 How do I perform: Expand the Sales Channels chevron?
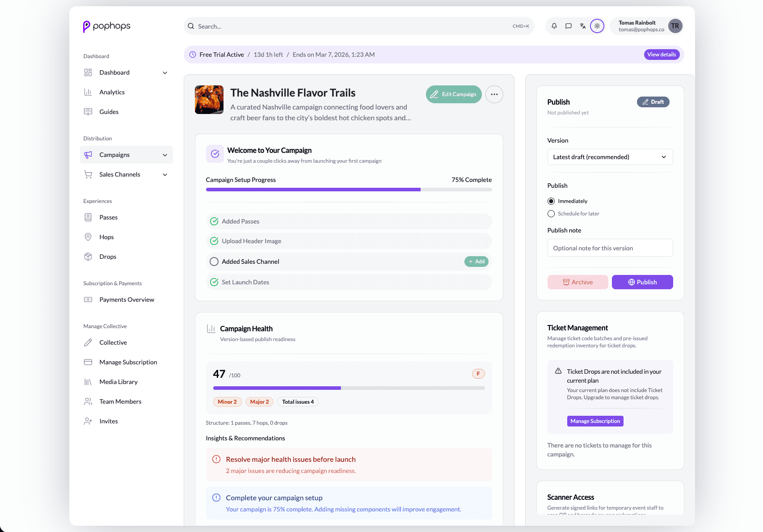coord(165,174)
